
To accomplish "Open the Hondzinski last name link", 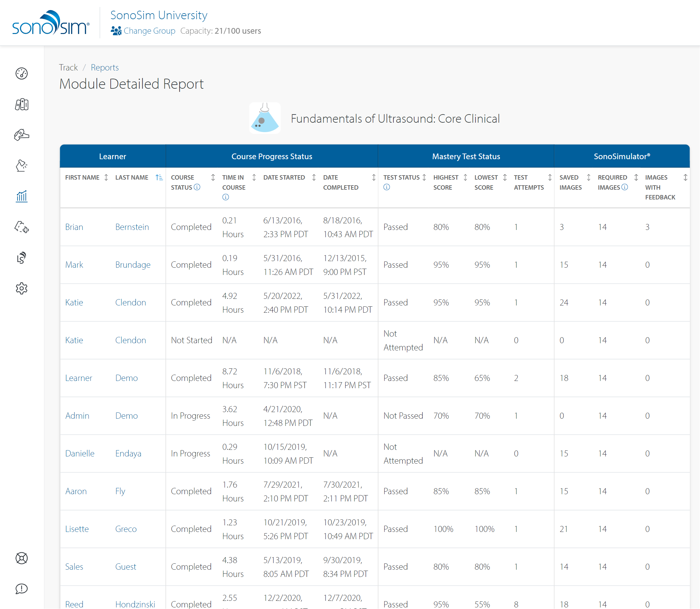I will (135, 604).
